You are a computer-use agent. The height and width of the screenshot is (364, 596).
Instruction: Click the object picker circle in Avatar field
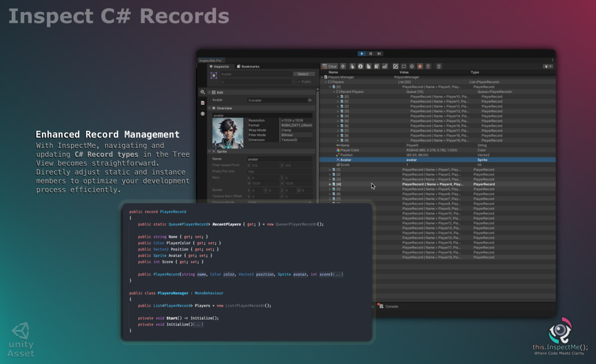pos(310,100)
